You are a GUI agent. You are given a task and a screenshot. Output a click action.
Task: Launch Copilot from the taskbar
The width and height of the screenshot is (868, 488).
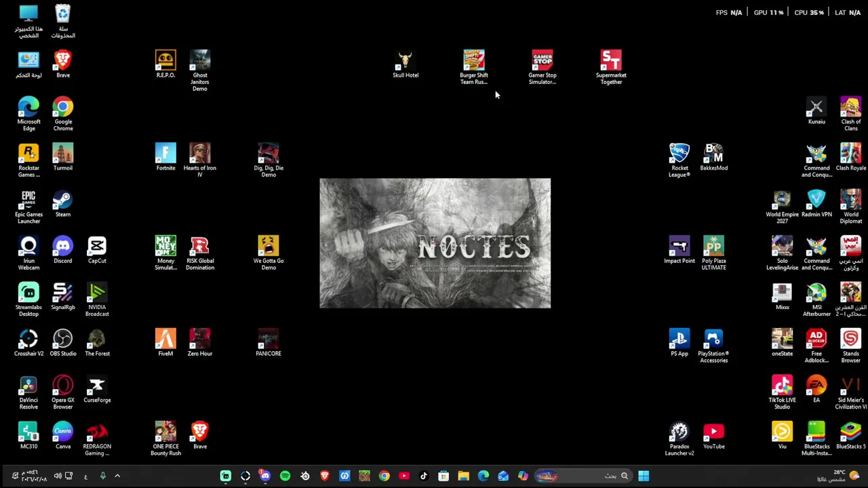point(523,476)
